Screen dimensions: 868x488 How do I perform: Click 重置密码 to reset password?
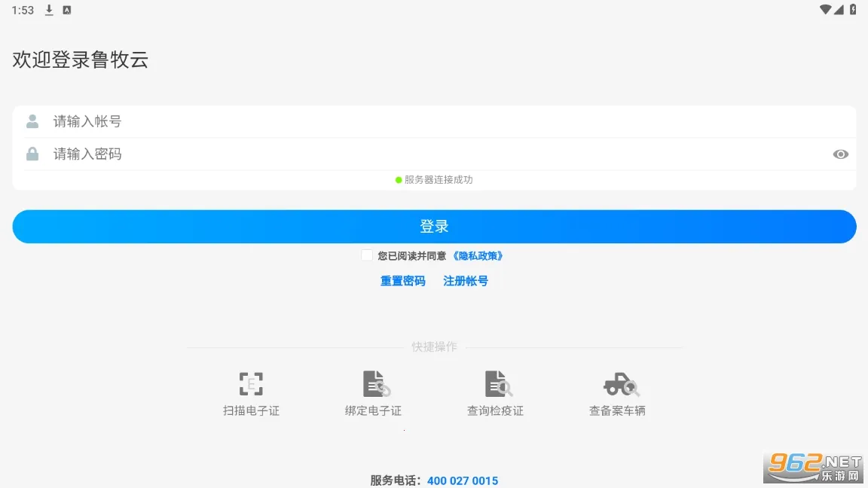pyautogui.click(x=402, y=281)
